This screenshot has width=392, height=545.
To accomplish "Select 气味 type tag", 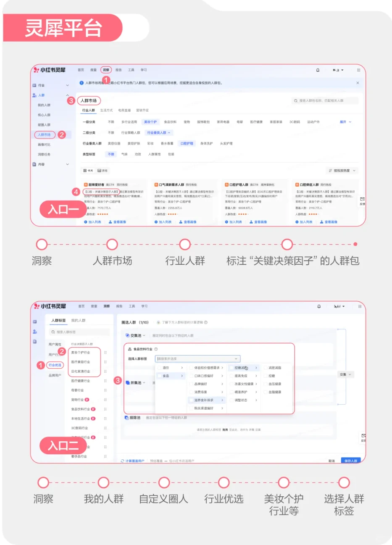I will click(x=124, y=154).
